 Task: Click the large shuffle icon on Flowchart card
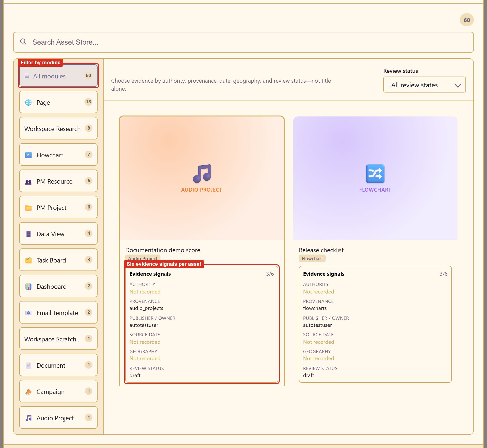point(375,174)
